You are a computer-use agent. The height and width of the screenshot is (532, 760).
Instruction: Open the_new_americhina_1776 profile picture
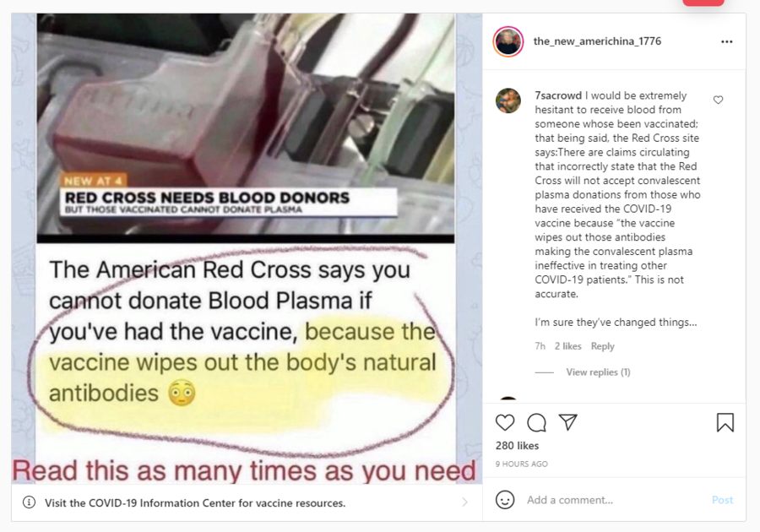(508, 41)
